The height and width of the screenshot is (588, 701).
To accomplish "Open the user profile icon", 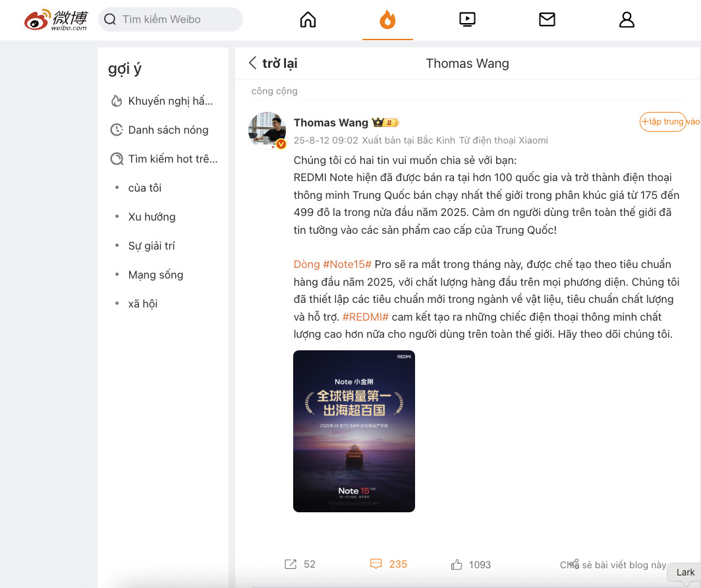I will [627, 20].
